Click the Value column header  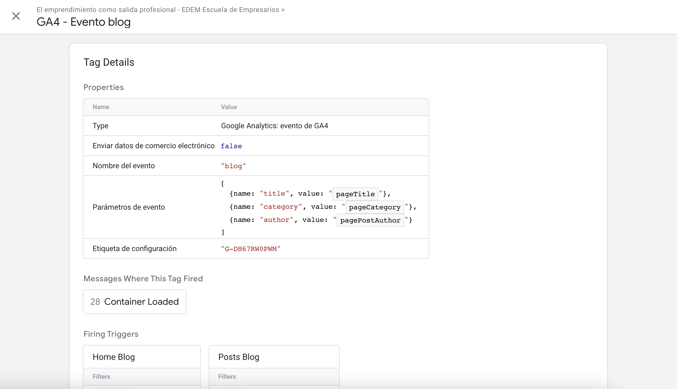[x=229, y=107]
